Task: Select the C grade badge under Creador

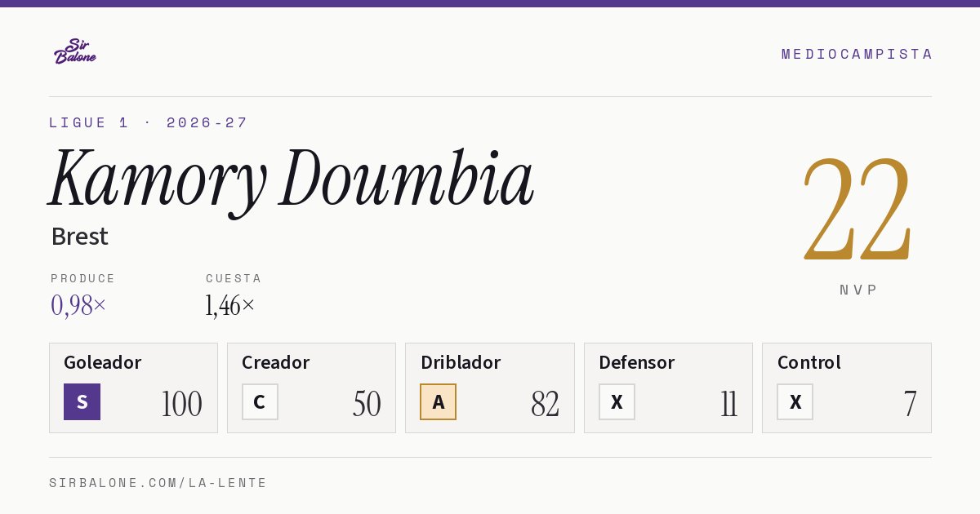Action: pyautogui.click(x=260, y=401)
